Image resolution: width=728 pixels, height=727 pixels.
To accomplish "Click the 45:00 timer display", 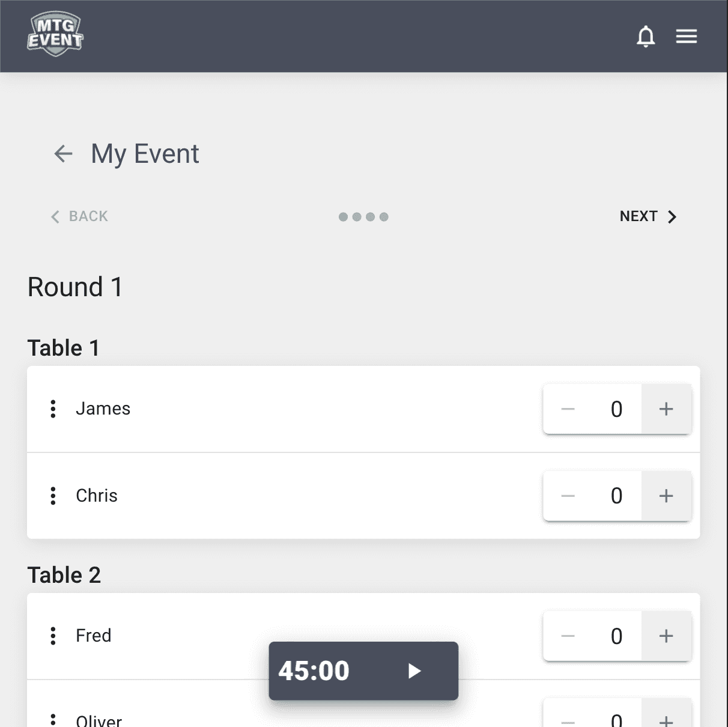I will [314, 671].
